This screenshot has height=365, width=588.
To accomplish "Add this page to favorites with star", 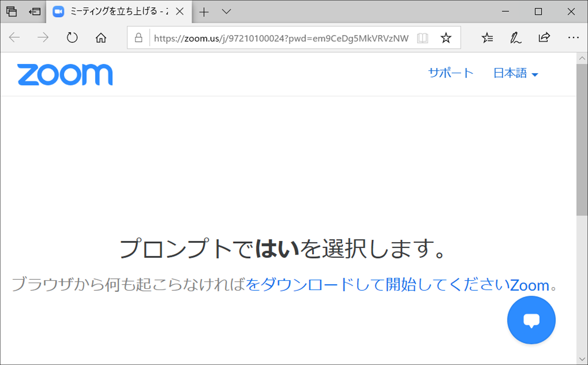I will coord(446,38).
